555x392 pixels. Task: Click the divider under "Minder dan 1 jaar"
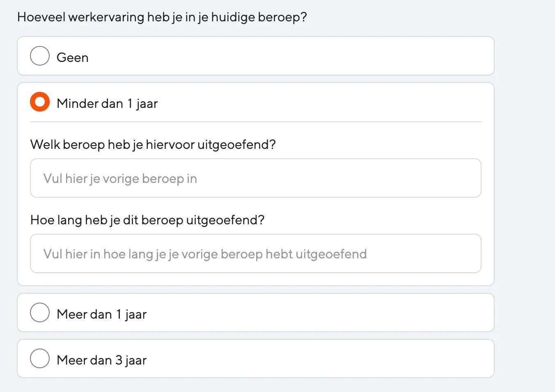[x=255, y=121]
